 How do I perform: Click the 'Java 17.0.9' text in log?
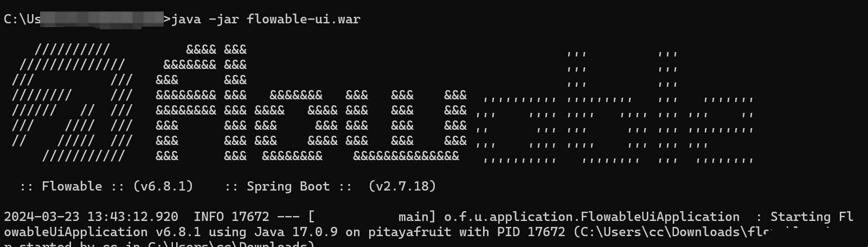coord(296,232)
